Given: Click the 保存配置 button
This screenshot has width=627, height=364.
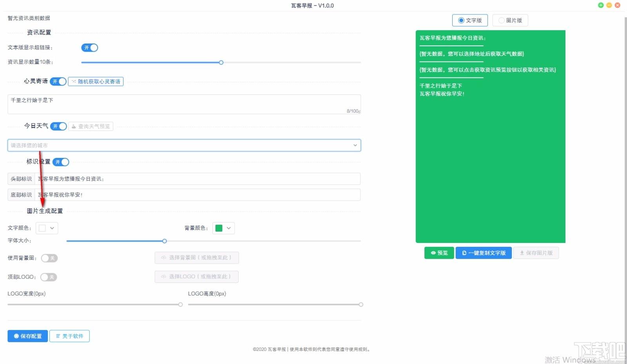Looking at the screenshot, I should coord(27,336).
